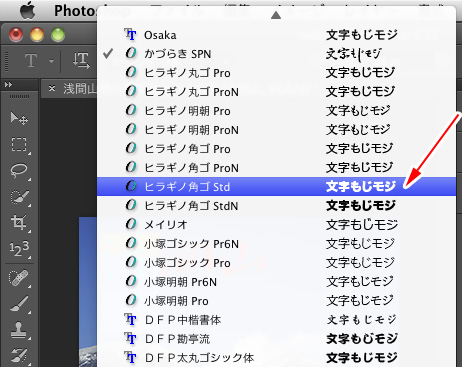Choose the ＤＦＰ太丸ゴシック体 font
This screenshot has height=367, width=462.
click(x=276, y=358)
